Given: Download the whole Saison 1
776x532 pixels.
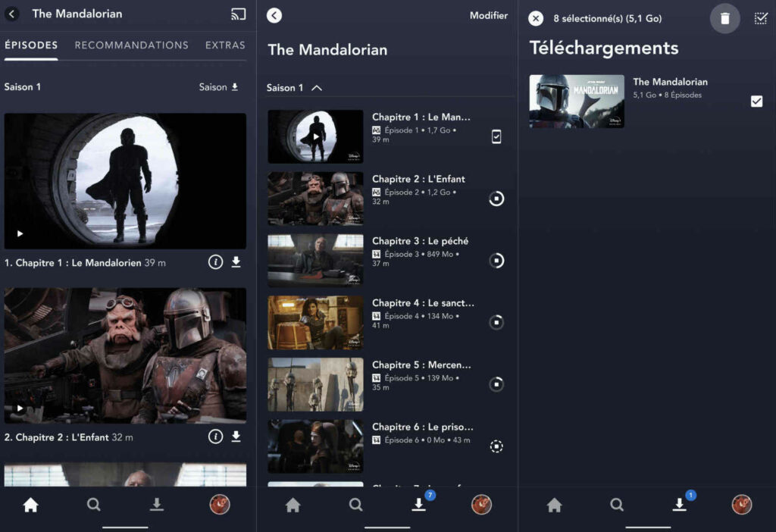Looking at the screenshot, I should [219, 87].
